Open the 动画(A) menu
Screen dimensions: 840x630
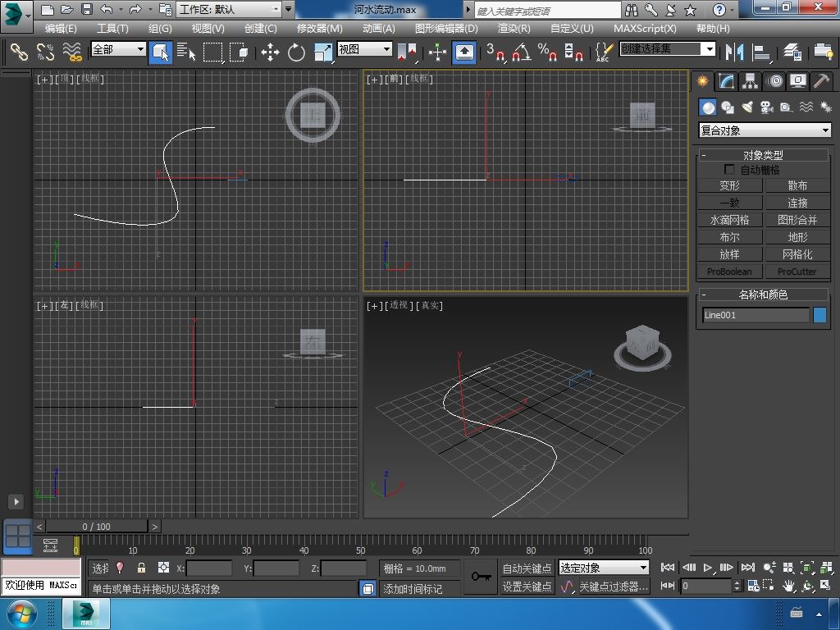coord(379,29)
